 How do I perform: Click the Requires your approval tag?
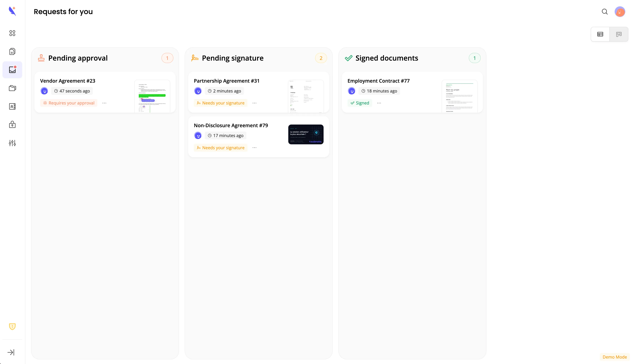[69, 103]
